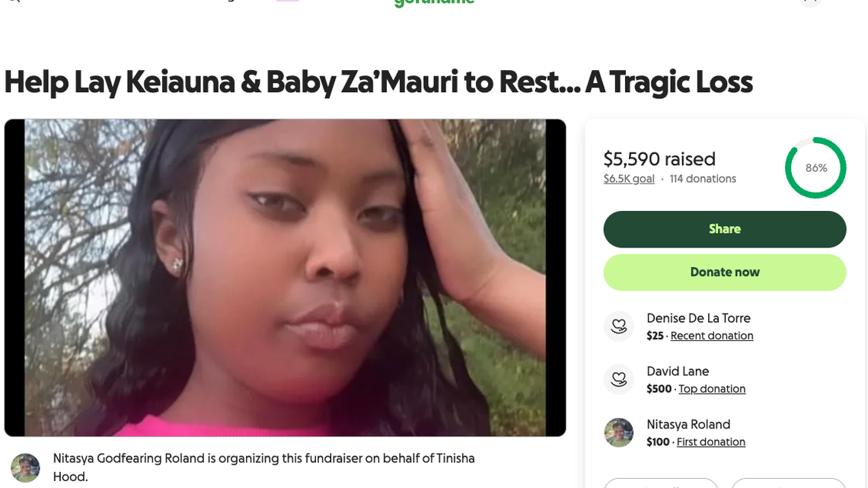Click the fundraiser title heading
This screenshot has height=488, width=868.
coord(378,82)
